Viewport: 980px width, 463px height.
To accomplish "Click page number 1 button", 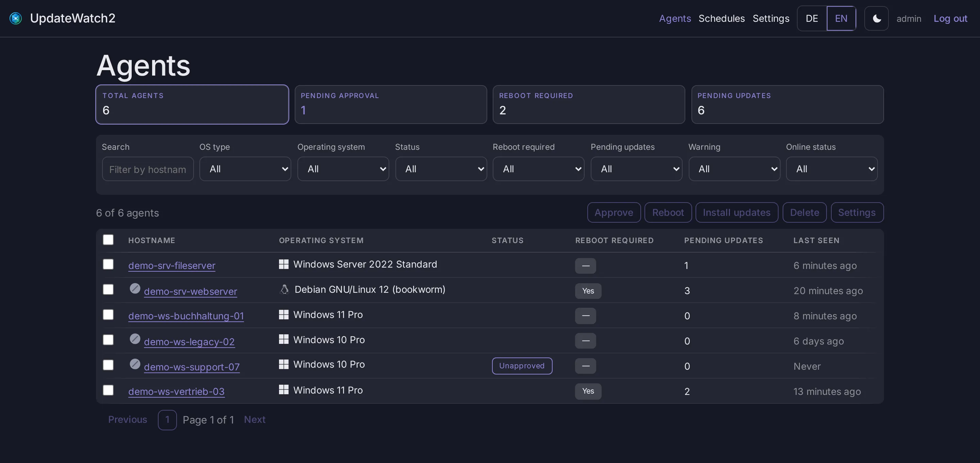I will tap(167, 419).
